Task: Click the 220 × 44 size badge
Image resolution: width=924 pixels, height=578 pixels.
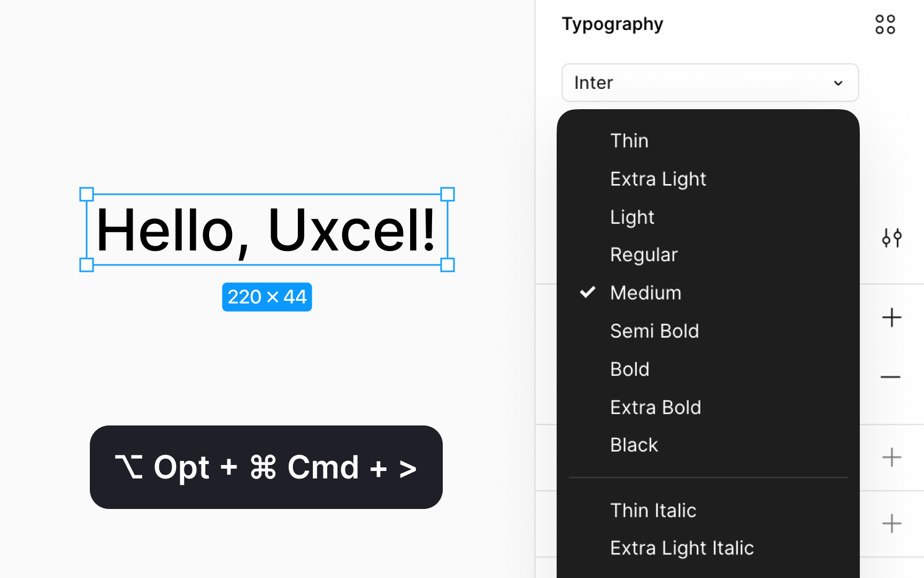Action: 267,296
